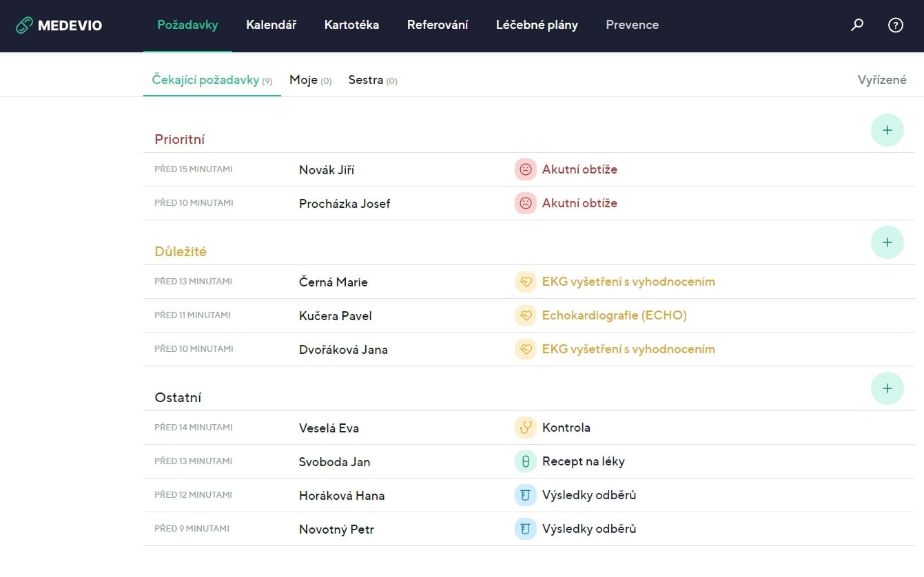
Task: Add a request in Ostatní section
Action: pos(887,388)
